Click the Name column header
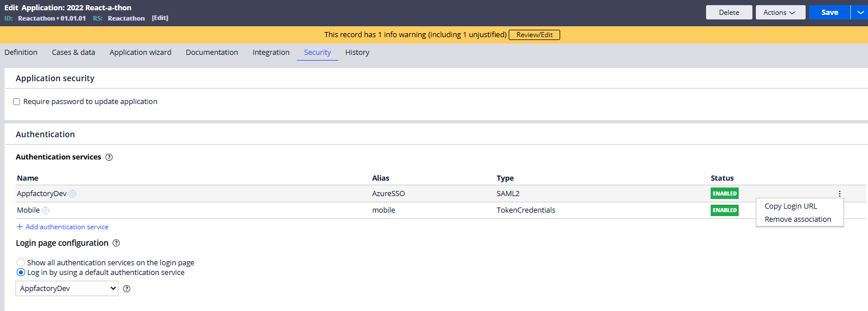This screenshot has height=311, width=868. [x=27, y=178]
